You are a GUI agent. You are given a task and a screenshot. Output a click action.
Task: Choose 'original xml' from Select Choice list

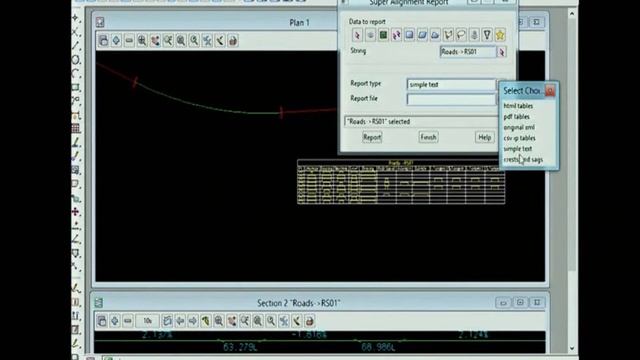519,127
